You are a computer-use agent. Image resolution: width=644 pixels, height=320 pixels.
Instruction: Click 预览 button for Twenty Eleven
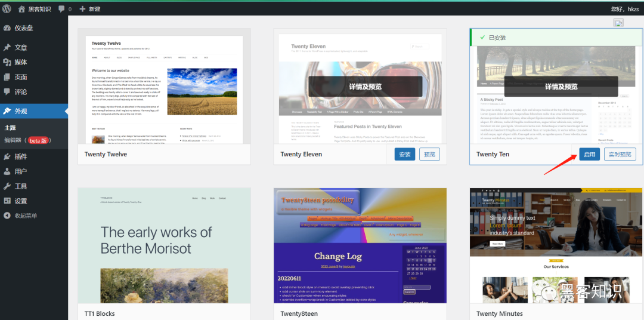(429, 154)
